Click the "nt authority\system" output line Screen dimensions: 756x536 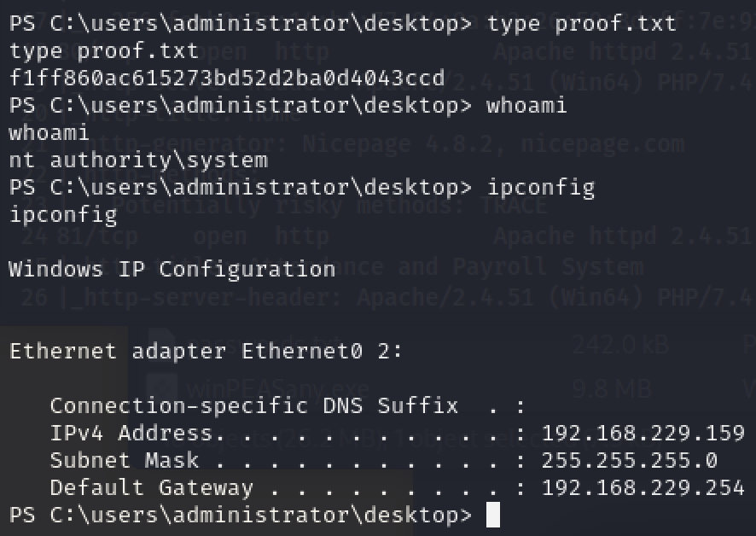click(138, 160)
